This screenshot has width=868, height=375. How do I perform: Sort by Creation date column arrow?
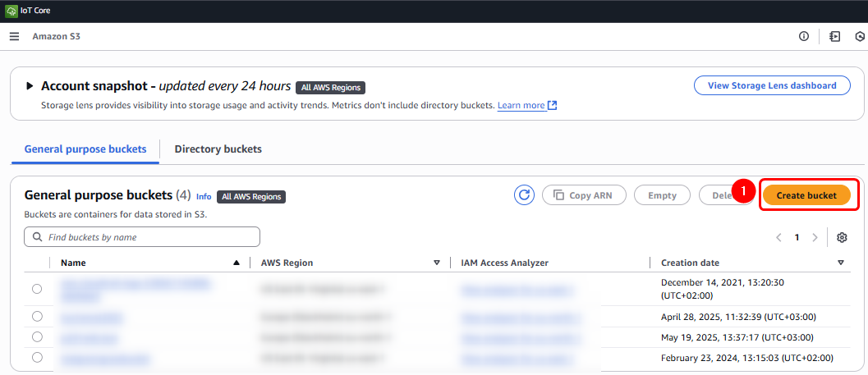click(x=841, y=263)
